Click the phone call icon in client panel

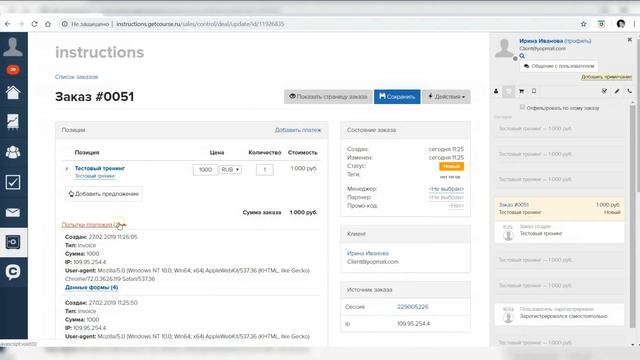point(630,91)
